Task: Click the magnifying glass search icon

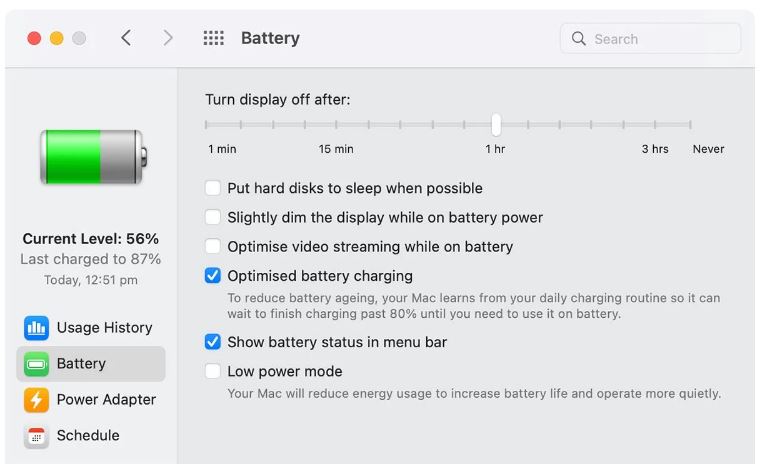Action: click(579, 38)
